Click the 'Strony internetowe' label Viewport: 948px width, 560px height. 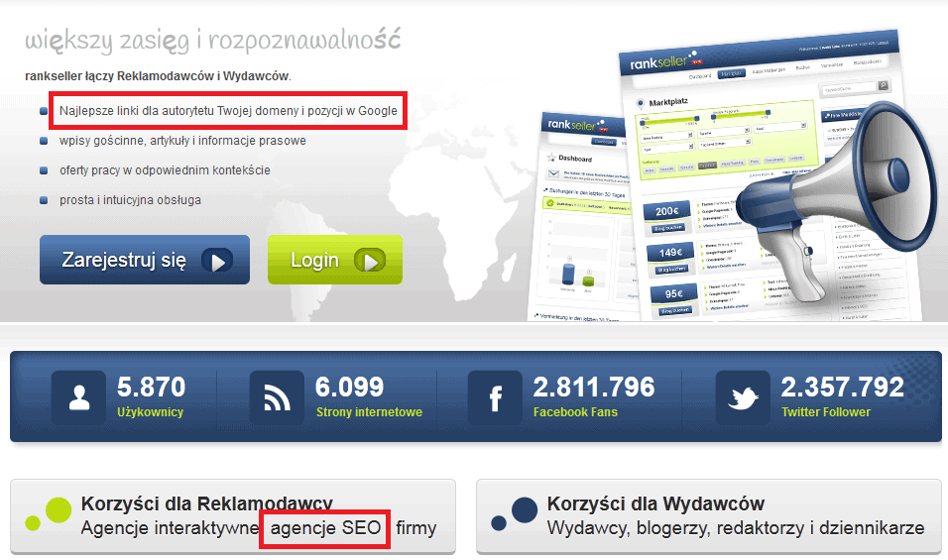(x=369, y=412)
